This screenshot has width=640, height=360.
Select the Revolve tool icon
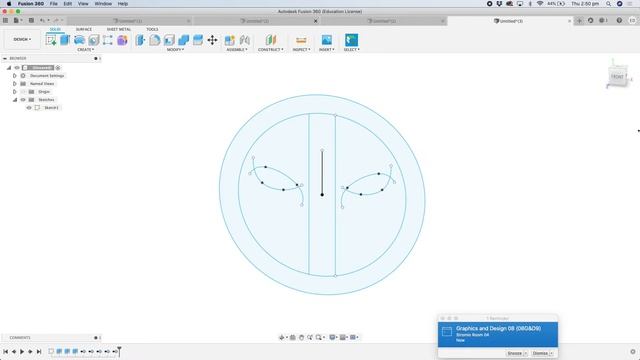pos(79,40)
